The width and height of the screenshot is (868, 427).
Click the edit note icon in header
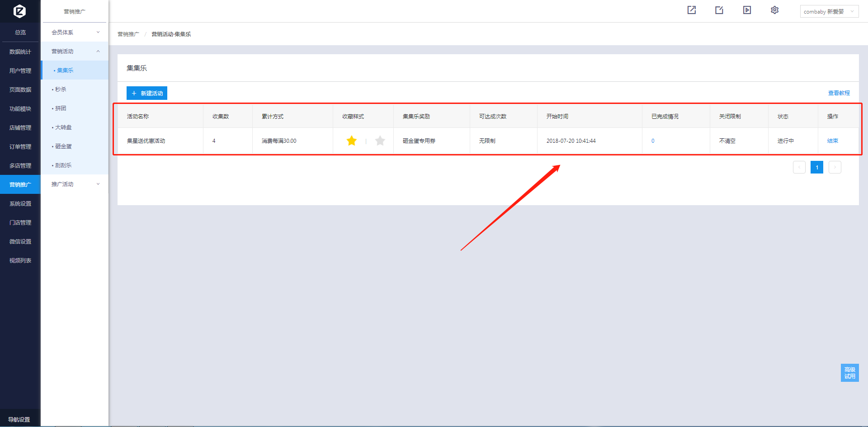(x=719, y=10)
